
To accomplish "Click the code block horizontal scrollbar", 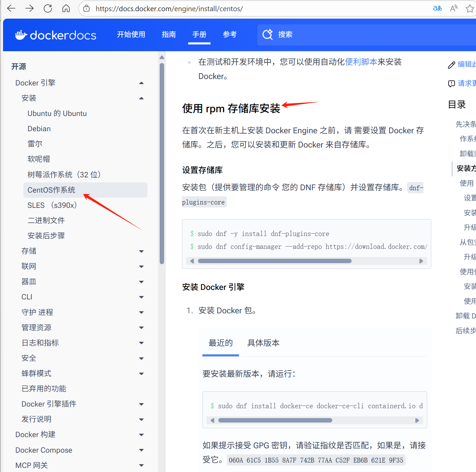I will point(275,261).
